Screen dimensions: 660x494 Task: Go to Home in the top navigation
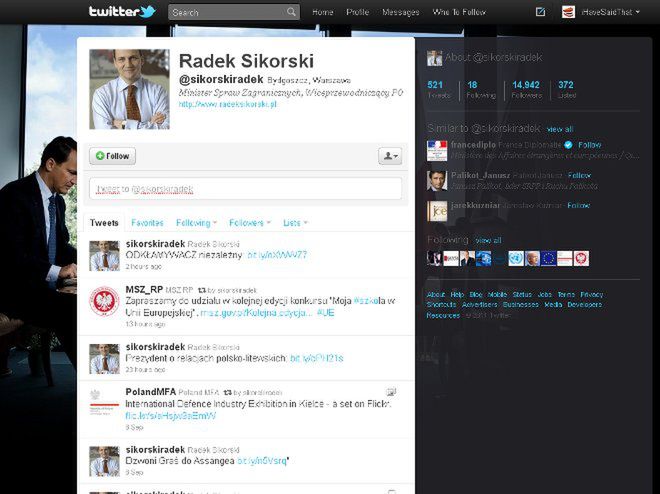(323, 12)
